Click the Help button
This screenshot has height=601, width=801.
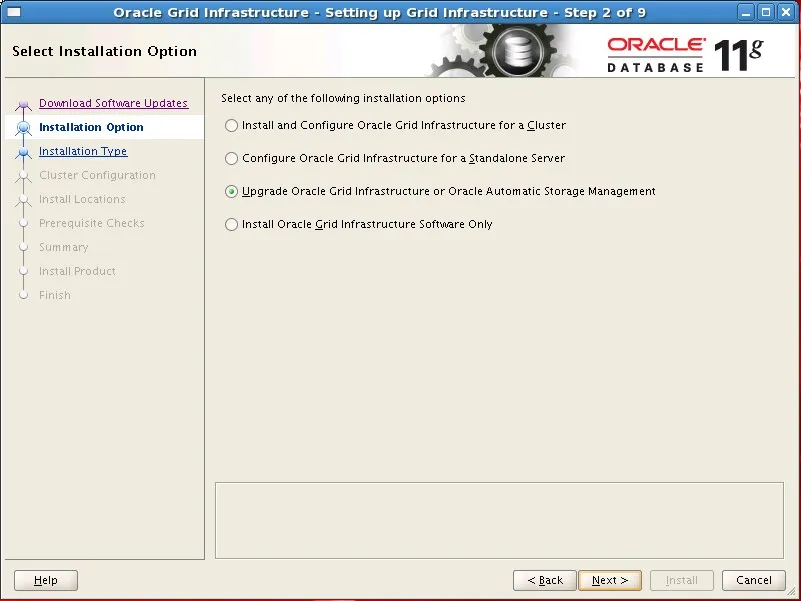pos(46,581)
